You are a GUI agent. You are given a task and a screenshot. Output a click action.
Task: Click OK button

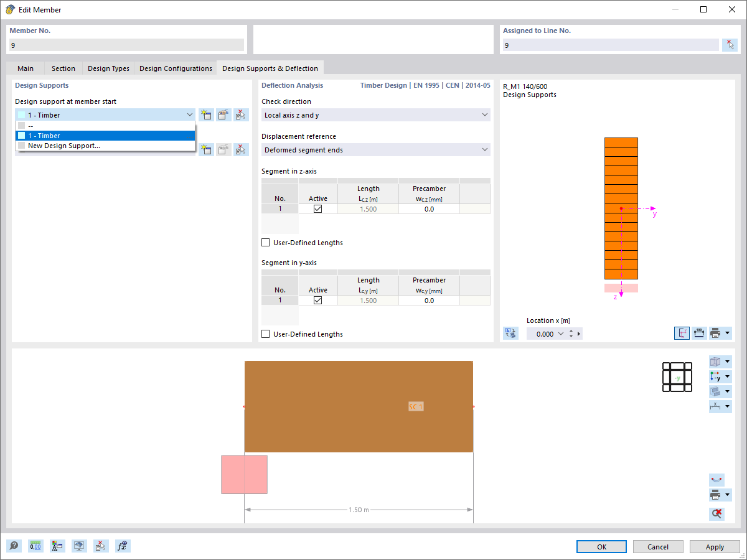(601, 546)
